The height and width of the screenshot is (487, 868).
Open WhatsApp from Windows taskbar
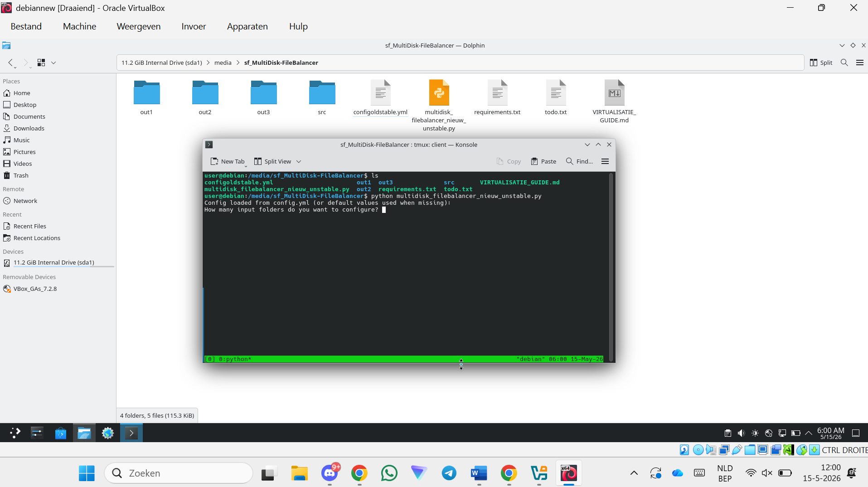389,473
